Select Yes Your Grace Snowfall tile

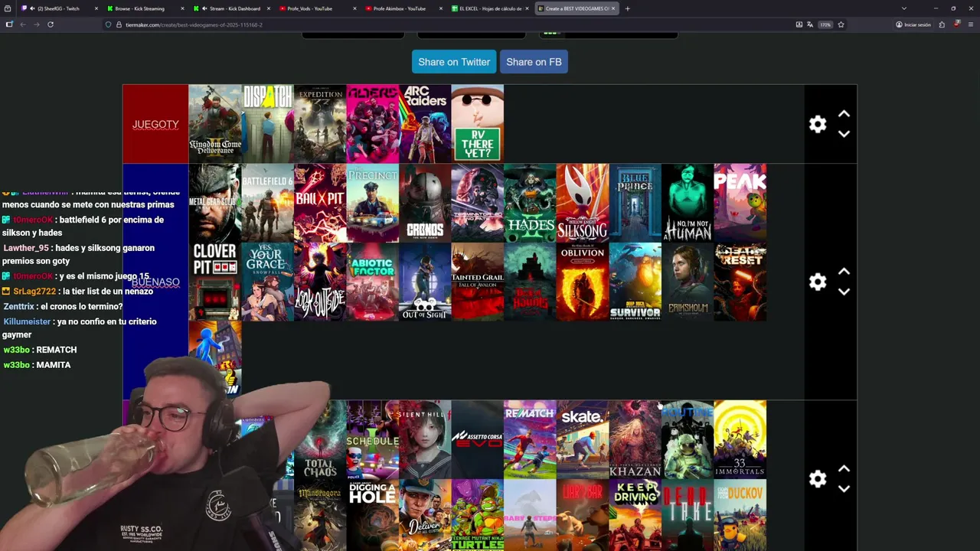click(x=267, y=282)
